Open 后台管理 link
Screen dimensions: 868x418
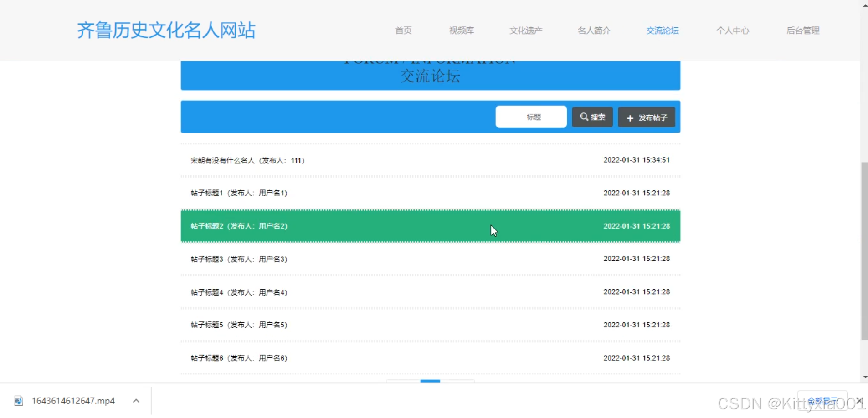click(x=803, y=31)
